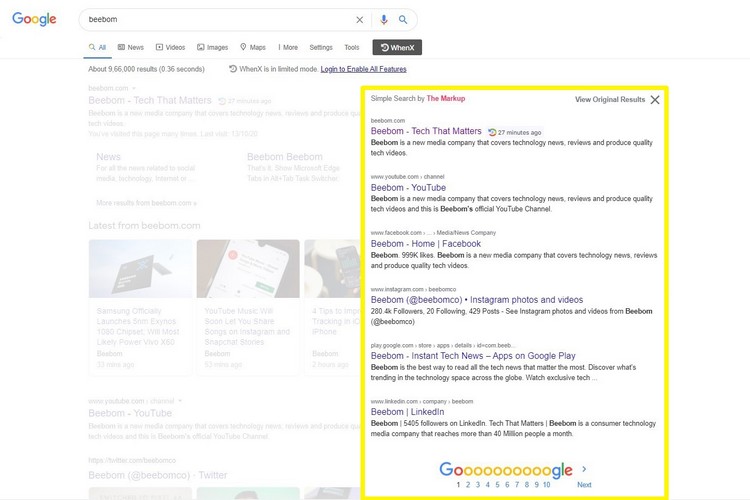Click the next-page chevron arrow

(x=584, y=469)
